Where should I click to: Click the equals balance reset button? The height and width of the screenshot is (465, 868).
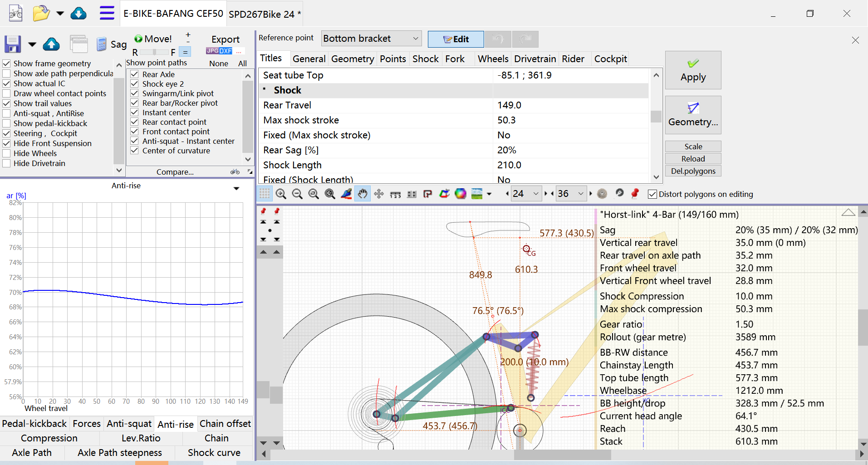[x=185, y=52]
